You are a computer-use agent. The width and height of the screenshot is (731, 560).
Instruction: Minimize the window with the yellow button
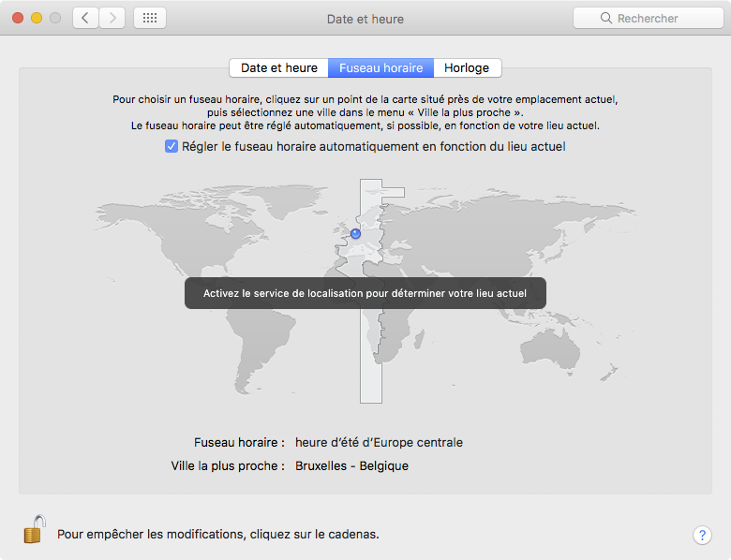(x=37, y=18)
